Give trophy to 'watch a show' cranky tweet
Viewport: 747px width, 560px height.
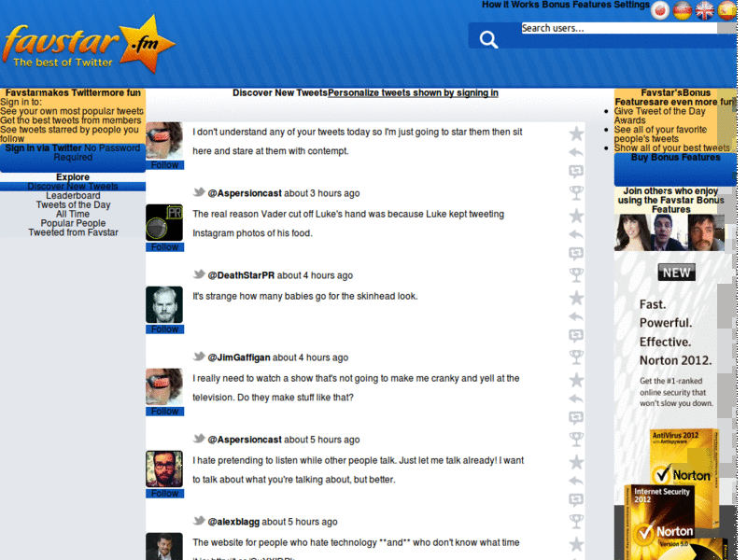pyautogui.click(x=576, y=439)
